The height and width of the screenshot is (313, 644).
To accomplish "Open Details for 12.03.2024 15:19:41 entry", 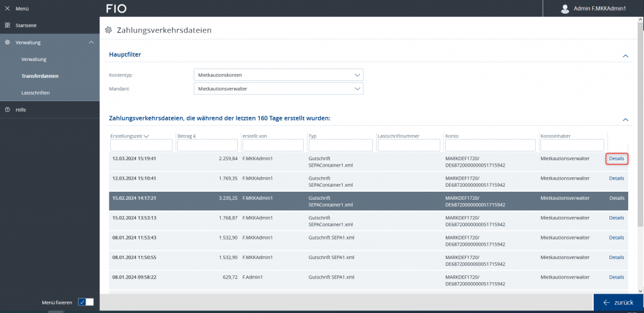I will 616,158.
